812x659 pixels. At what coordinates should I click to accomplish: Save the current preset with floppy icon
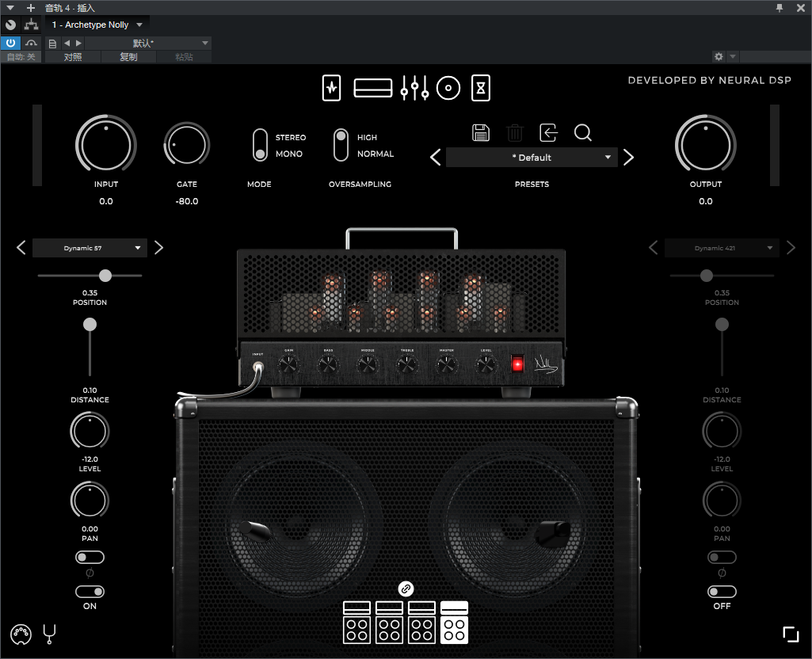tap(481, 132)
